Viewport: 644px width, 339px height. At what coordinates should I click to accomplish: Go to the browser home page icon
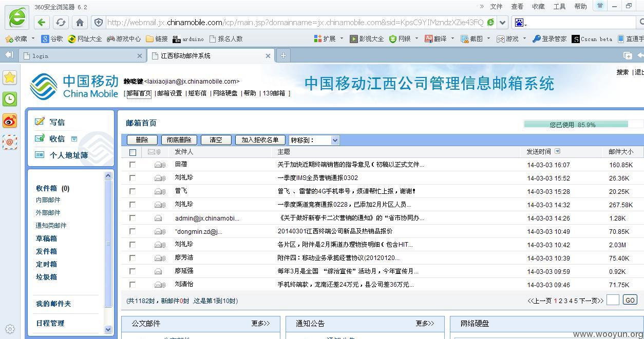coord(80,23)
